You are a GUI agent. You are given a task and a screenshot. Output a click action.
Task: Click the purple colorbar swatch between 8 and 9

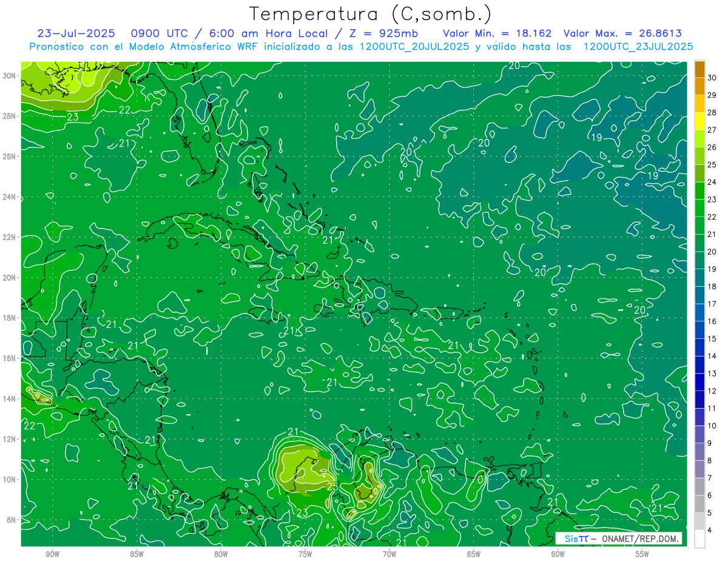(x=699, y=452)
